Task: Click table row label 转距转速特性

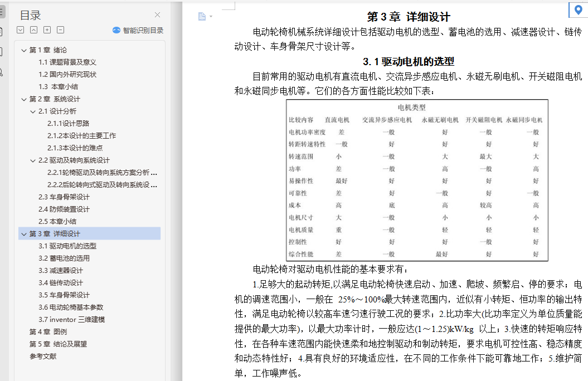Action: point(307,144)
